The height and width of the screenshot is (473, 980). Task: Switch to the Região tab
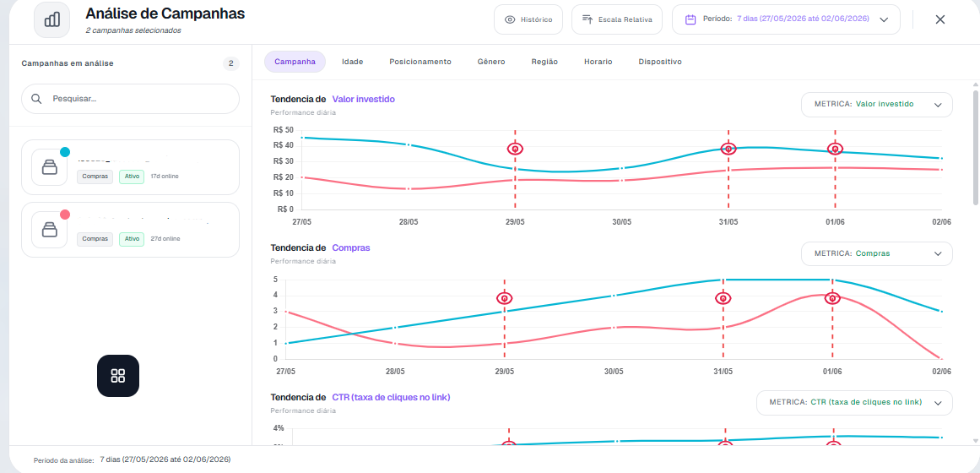click(x=544, y=62)
